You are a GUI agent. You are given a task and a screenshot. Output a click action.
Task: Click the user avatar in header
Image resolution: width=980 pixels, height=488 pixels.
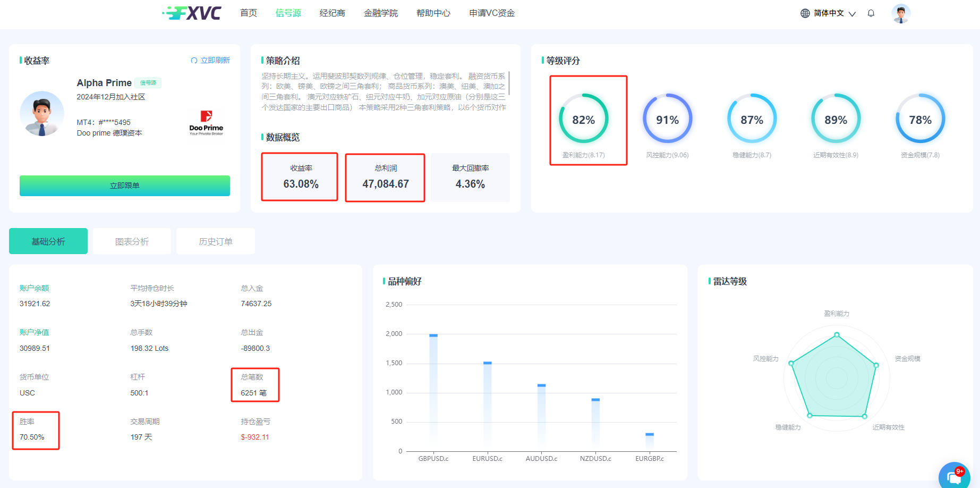pyautogui.click(x=901, y=13)
